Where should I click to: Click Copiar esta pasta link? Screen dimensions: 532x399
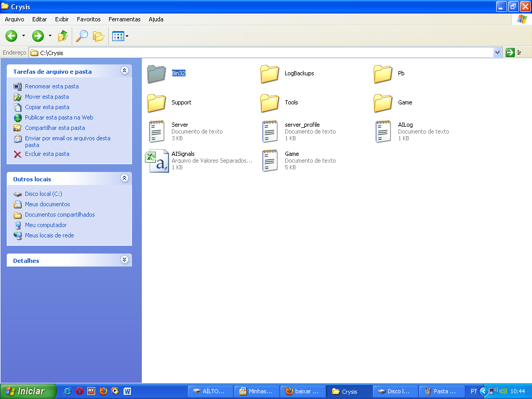click(47, 107)
